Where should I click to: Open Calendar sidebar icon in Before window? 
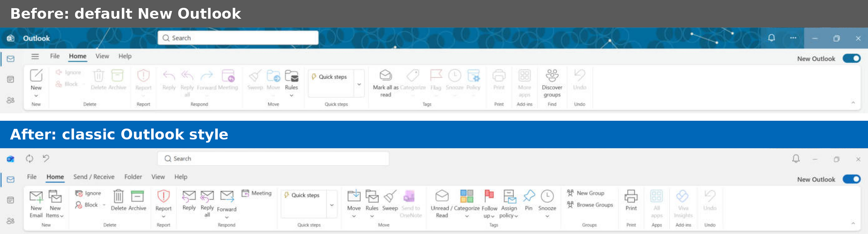pyautogui.click(x=10, y=79)
